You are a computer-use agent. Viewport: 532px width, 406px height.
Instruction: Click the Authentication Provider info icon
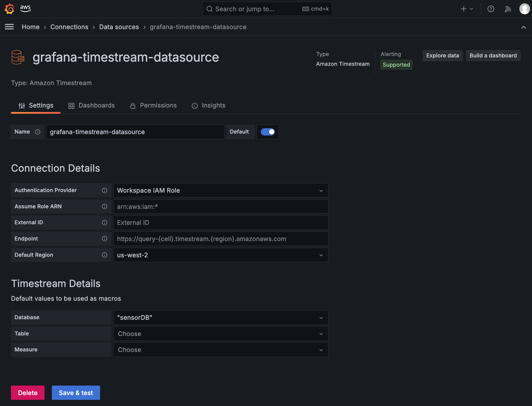coord(105,190)
